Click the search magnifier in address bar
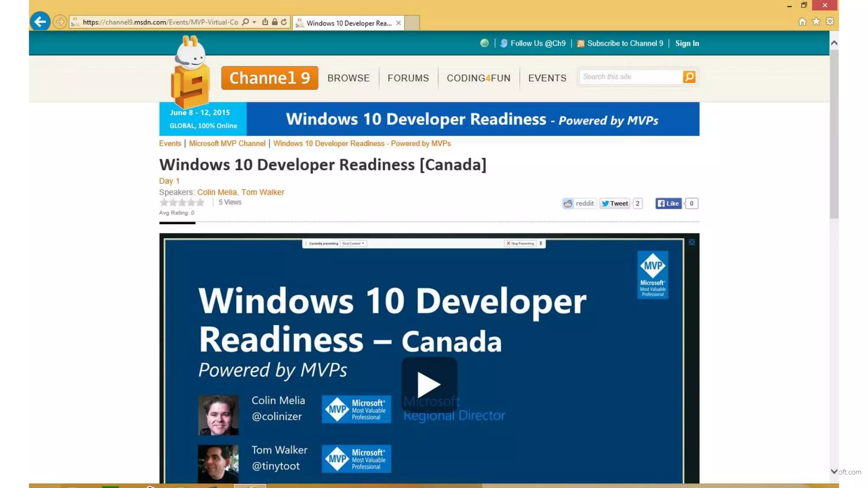The width and height of the screenshot is (868, 488). coord(245,22)
